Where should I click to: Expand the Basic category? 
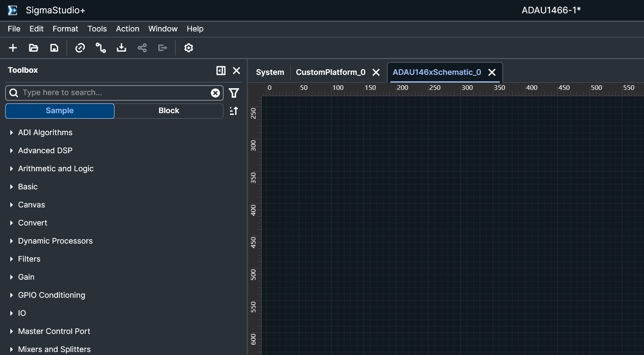[x=12, y=187]
